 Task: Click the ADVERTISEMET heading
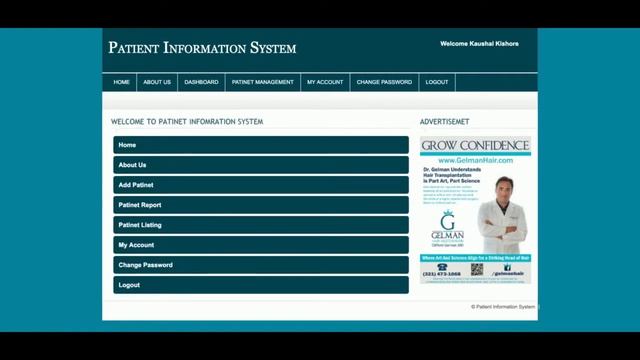(x=444, y=122)
